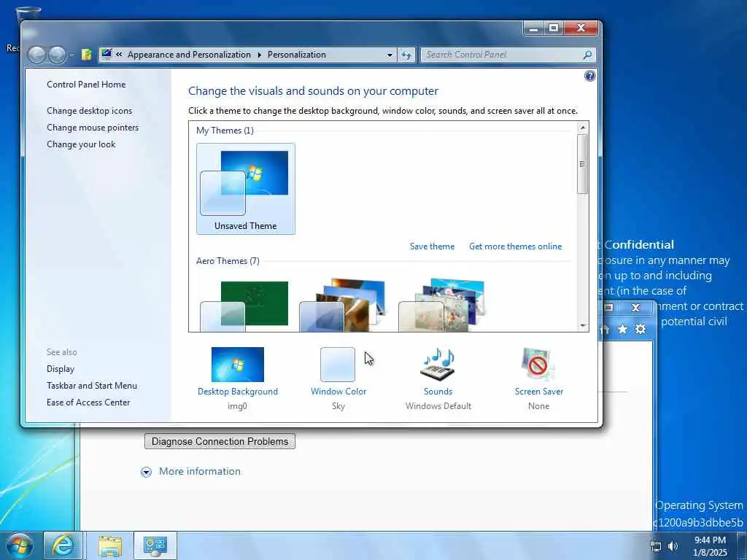Click the My Themes (1) heading

[x=225, y=131]
